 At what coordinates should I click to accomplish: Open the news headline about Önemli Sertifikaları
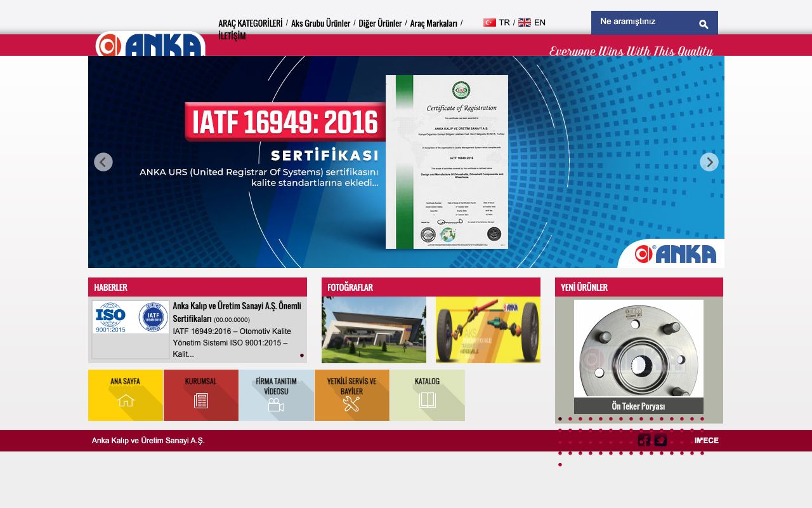[x=237, y=312]
